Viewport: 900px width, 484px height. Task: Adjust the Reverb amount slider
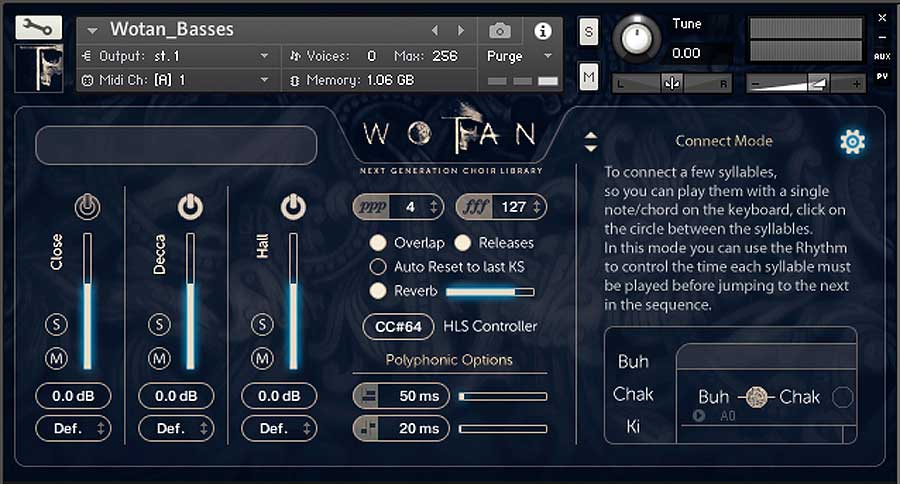(490, 292)
